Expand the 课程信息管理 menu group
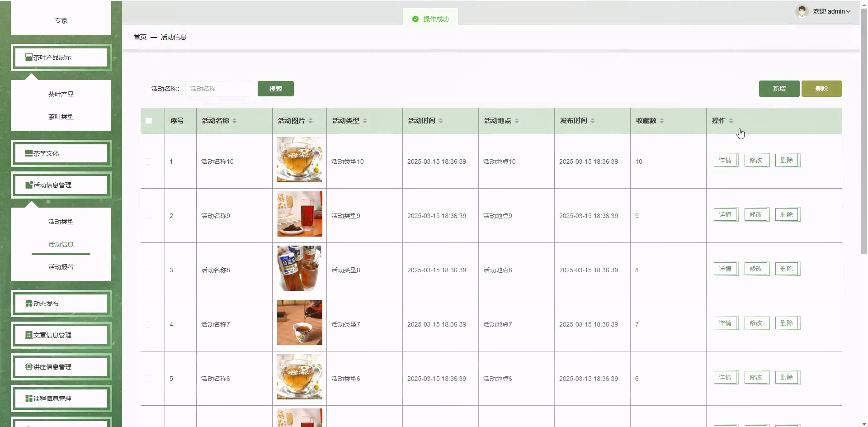The height and width of the screenshot is (427, 868). tap(61, 399)
